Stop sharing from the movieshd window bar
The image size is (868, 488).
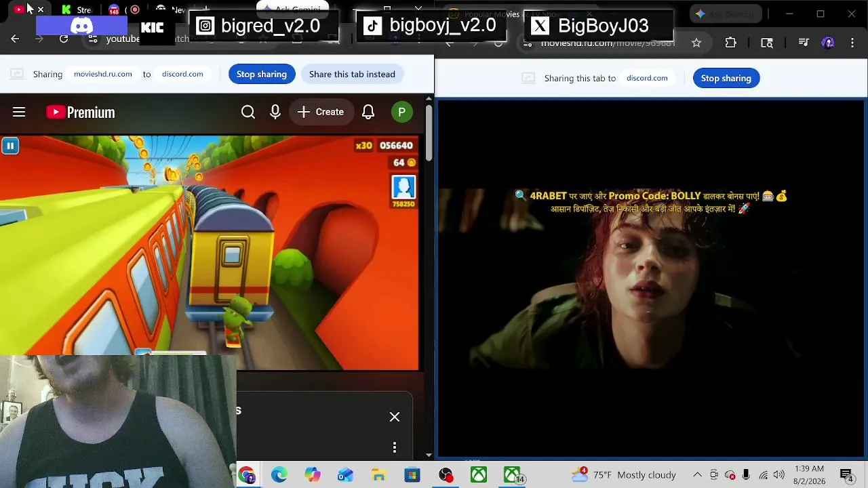pyautogui.click(x=726, y=78)
